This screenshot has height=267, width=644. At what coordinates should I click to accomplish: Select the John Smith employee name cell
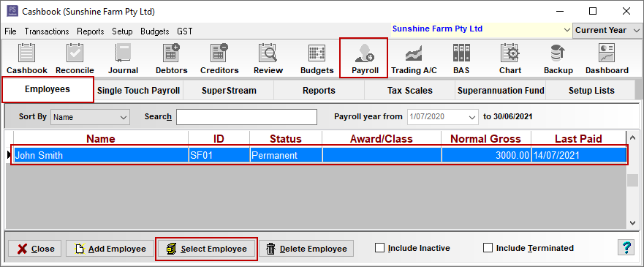coord(101,155)
